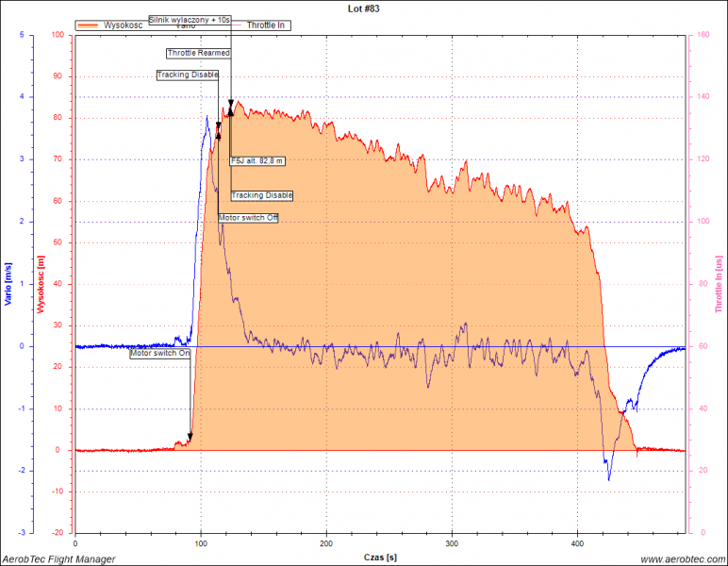
Task: Select the 'Throttle Rearmed' annotation label
Action: click(x=198, y=53)
